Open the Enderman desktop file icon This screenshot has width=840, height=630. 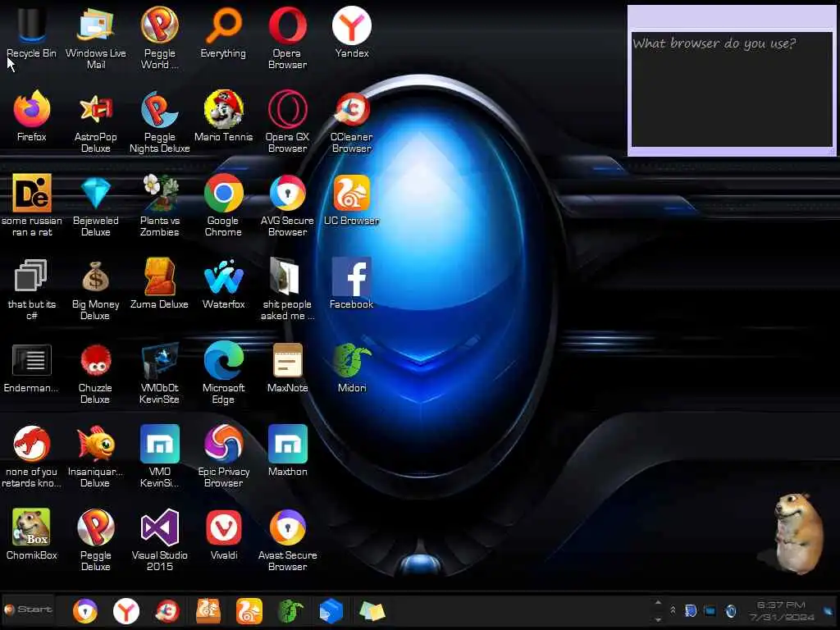pos(32,367)
